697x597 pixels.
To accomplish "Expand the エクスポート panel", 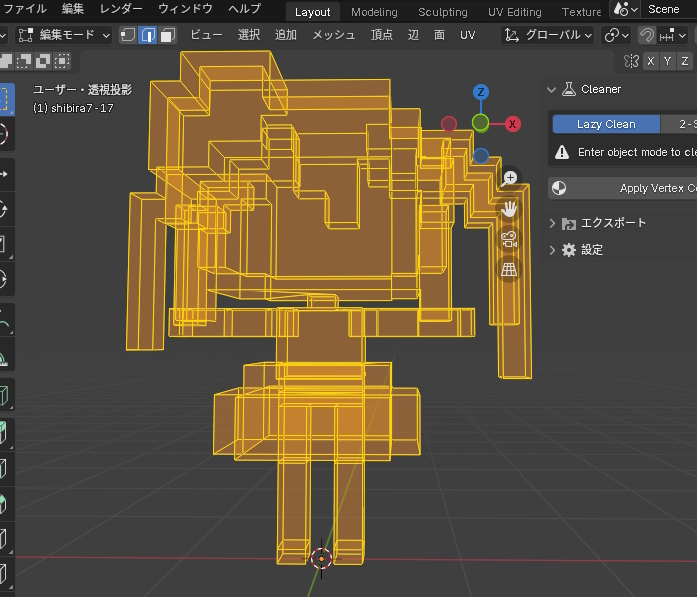I will 598,223.
